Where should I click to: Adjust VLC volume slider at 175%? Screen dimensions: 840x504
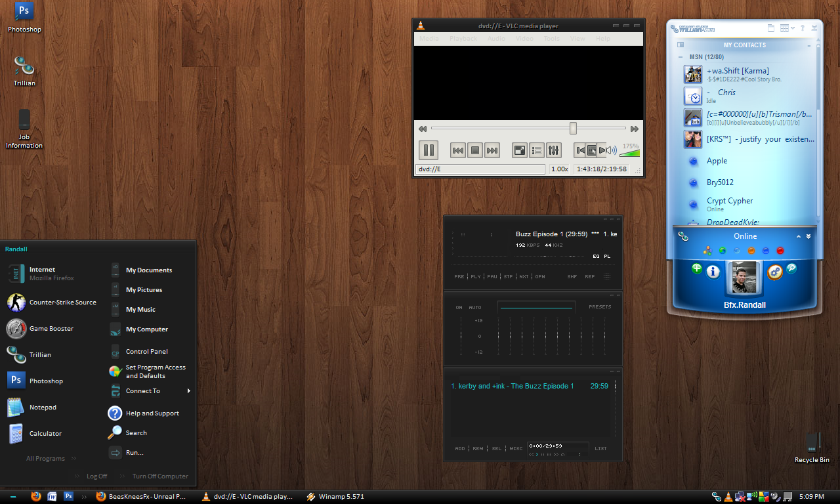629,152
